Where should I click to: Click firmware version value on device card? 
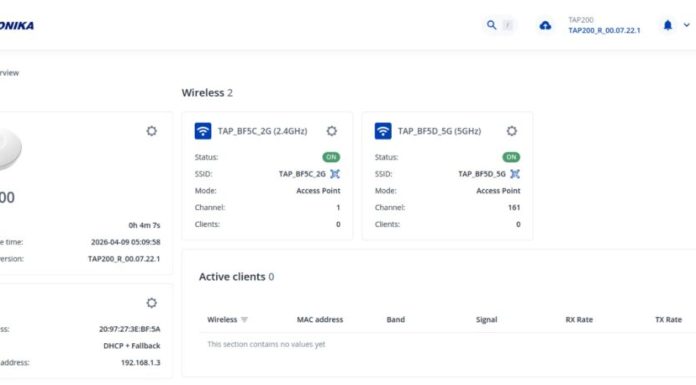pos(124,259)
